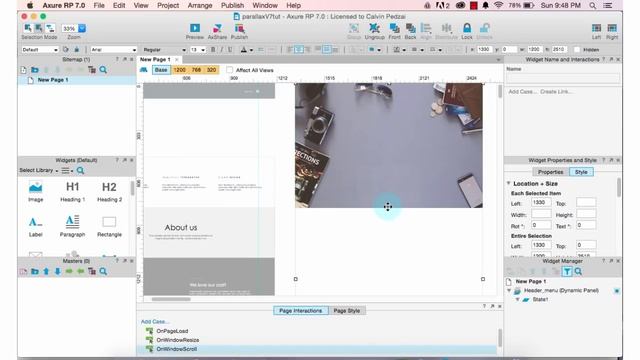Collapse Header_menu in Widget Manager
The width and height of the screenshot is (640, 360).
pyautogui.click(x=509, y=291)
